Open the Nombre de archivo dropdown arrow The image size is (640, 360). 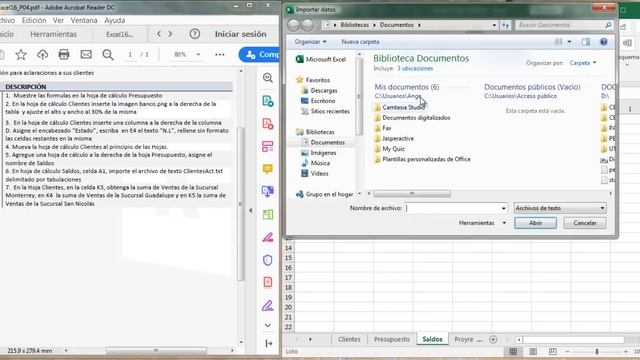click(503, 208)
